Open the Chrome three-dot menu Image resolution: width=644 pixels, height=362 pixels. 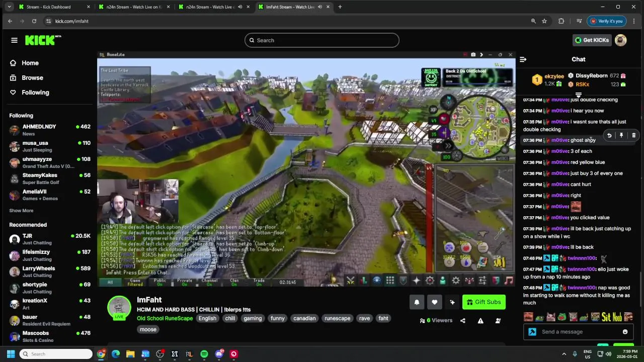(x=633, y=21)
